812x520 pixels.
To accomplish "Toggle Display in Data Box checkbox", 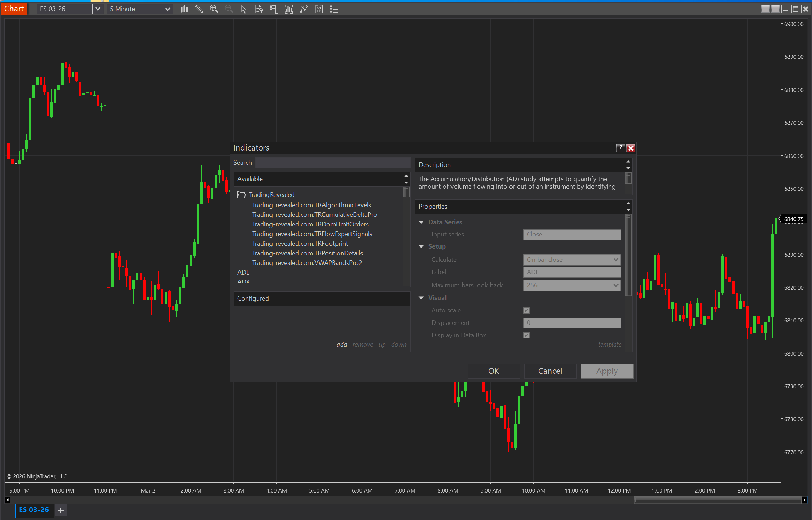I will tap(526, 335).
